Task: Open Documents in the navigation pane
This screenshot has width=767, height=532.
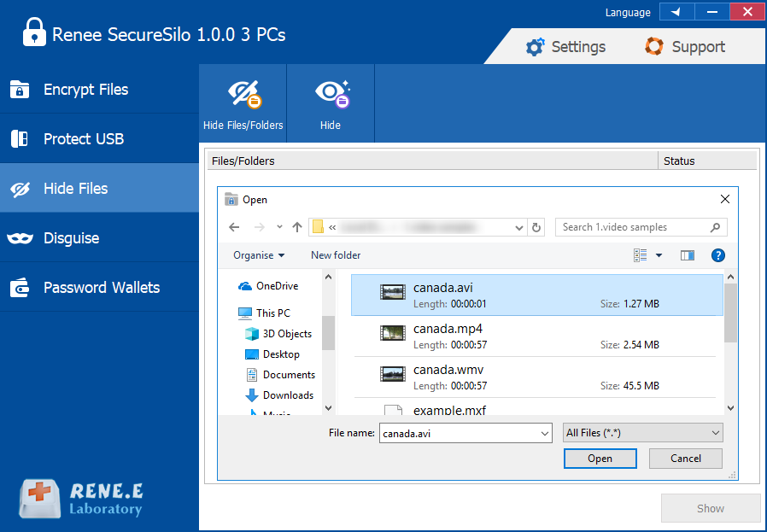Action: point(280,375)
